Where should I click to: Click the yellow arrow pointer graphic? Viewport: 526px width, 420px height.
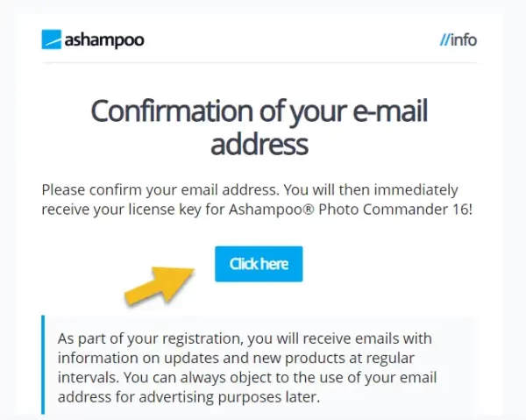click(160, 285)
